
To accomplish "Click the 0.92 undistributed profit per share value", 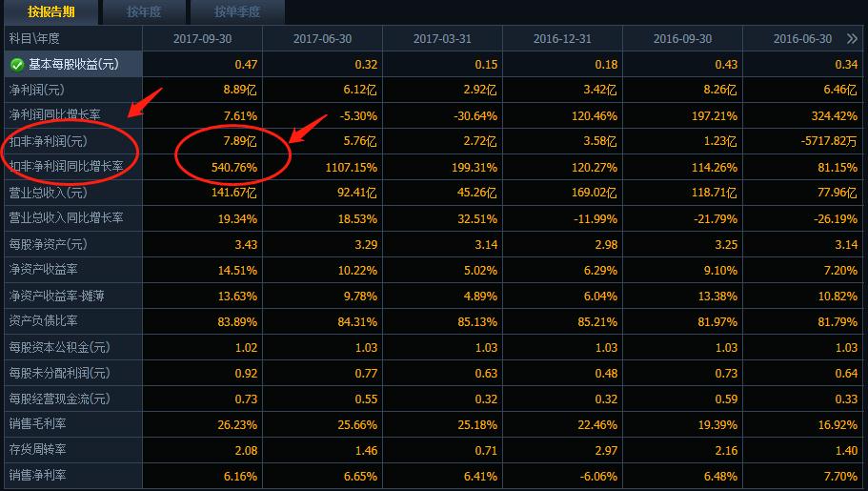I will [246, 374].
